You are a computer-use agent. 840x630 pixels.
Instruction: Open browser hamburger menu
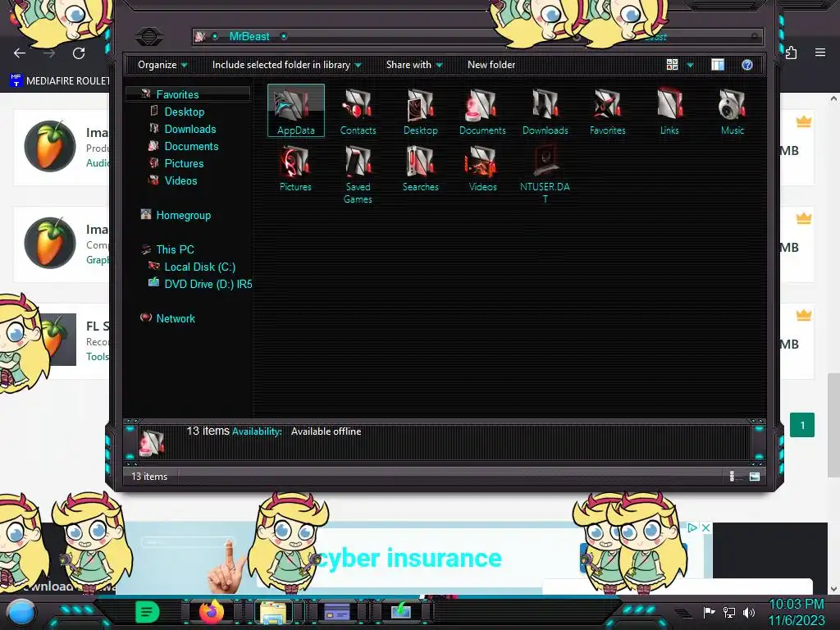click(x=820, y=52)
